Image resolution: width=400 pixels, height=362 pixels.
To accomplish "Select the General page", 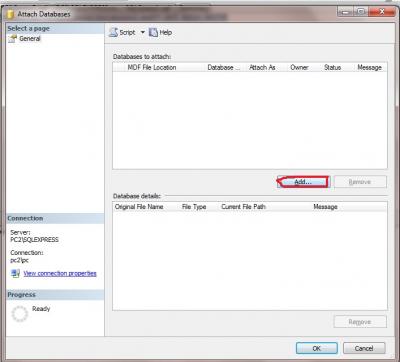I will 30,39.
